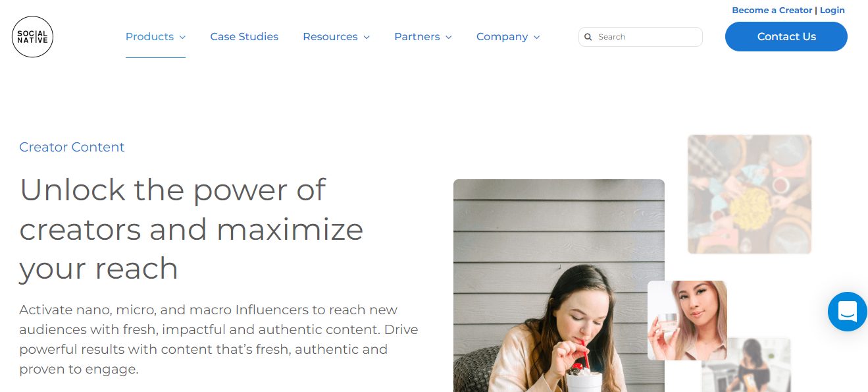Expand the Company dropdown chevron
This screenshot has height=392, width=868.
click(537, 37)
